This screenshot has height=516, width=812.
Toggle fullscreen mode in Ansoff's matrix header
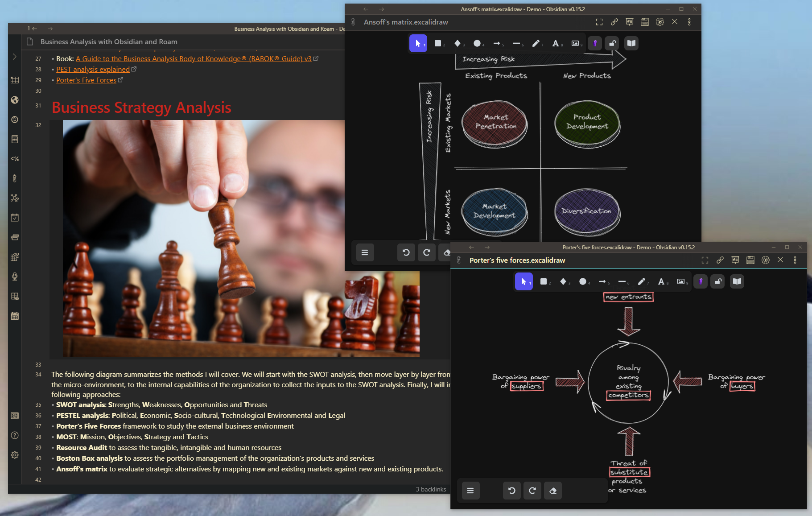(599, 22)
